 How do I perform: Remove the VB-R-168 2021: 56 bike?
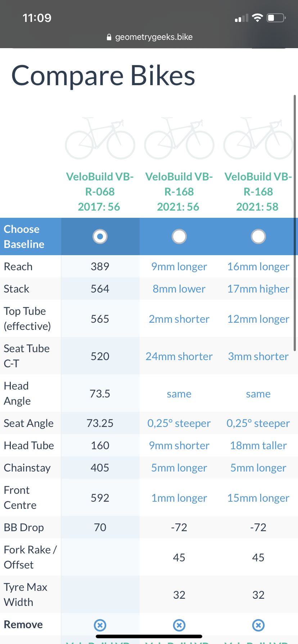pos(179,625)
